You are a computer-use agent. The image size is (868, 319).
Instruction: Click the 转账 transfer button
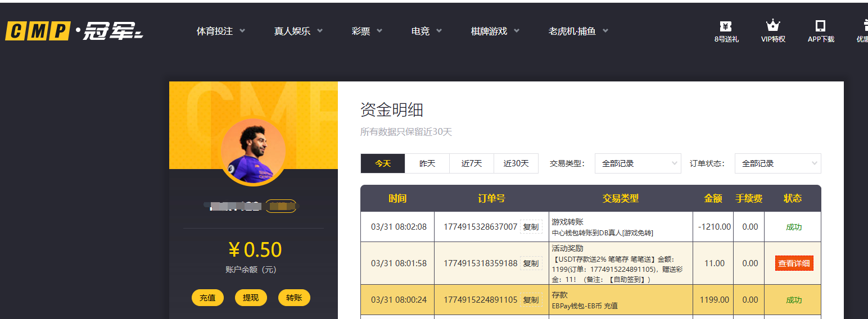pos(294,298)
